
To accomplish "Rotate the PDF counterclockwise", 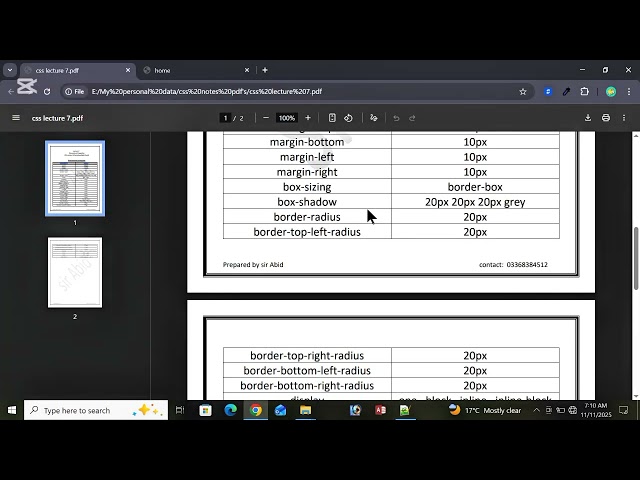I will pyautogui.click(x=348, y=118).
